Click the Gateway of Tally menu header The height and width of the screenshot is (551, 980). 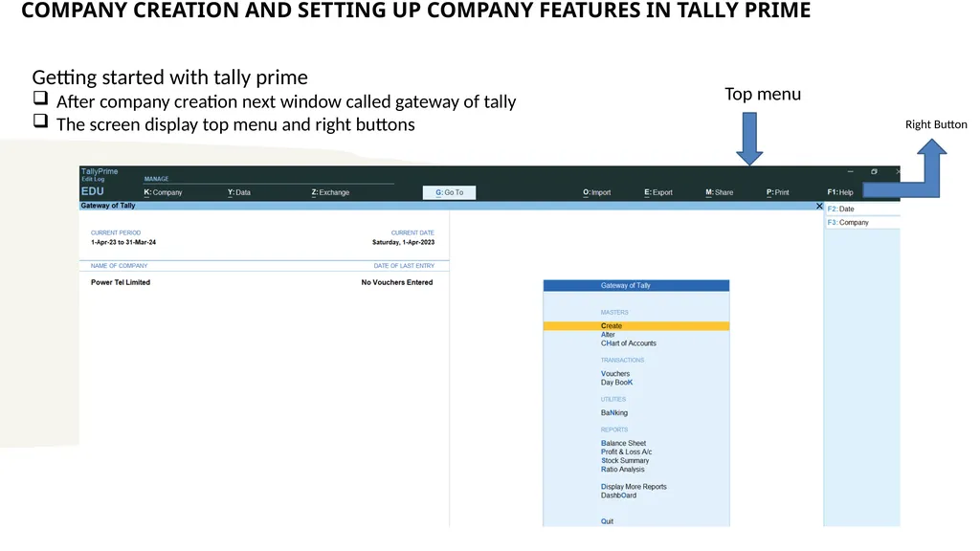click(636, 285)
